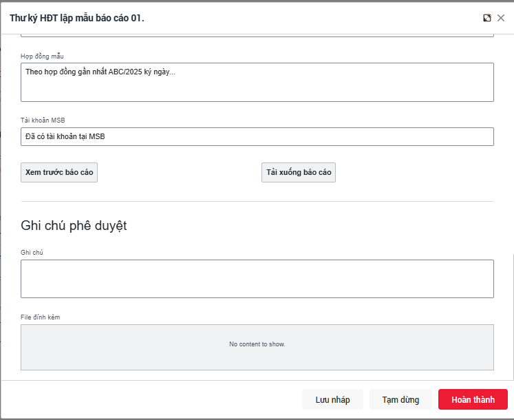514x420 pixels.
Task: Click the dialog's vertical scrollbar thumb
Action: [x=512, y=317]
